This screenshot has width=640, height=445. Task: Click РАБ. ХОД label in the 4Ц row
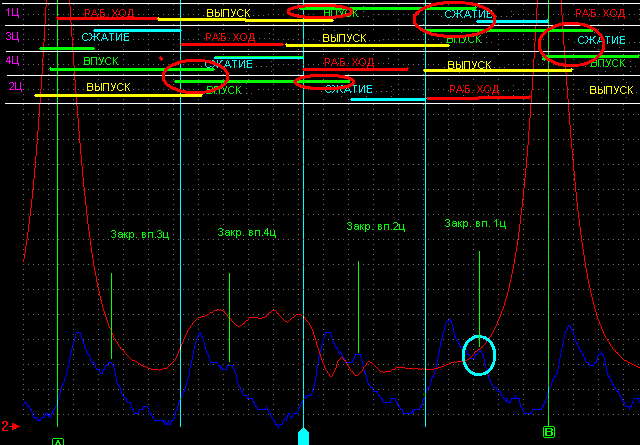(349, 62)
